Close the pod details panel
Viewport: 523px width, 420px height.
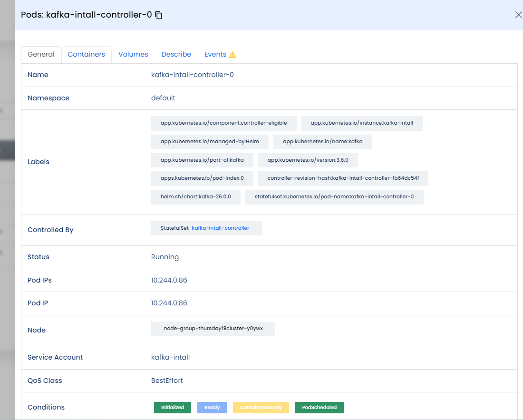coord(518,15)
